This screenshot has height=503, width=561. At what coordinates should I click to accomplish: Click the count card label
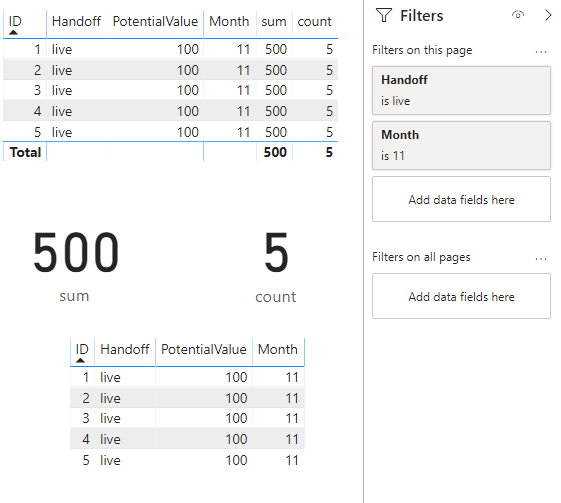pyautogui.click(x=275, y=297)
